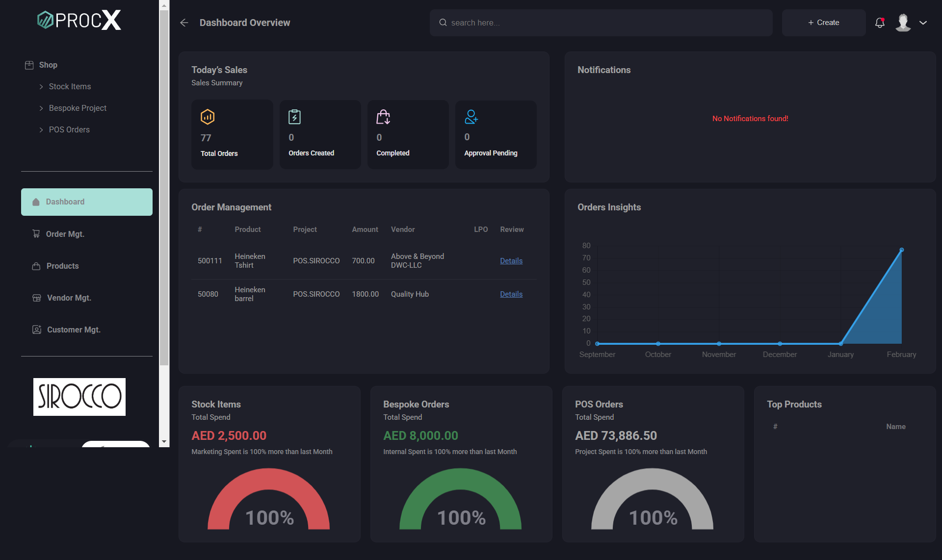This screenshot has width=942, height=560.
Task: Open Details for order 50080
Action: tap(511, 294)
